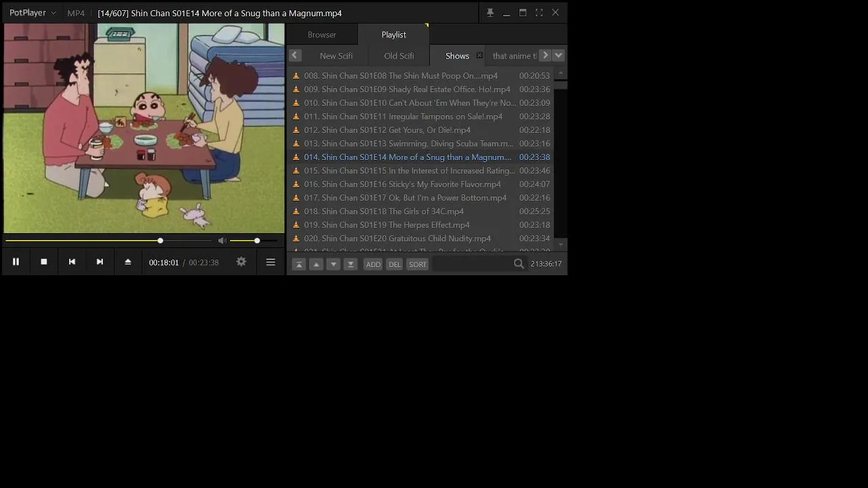Select the Shows playlist tab

(x=457, y=56)
